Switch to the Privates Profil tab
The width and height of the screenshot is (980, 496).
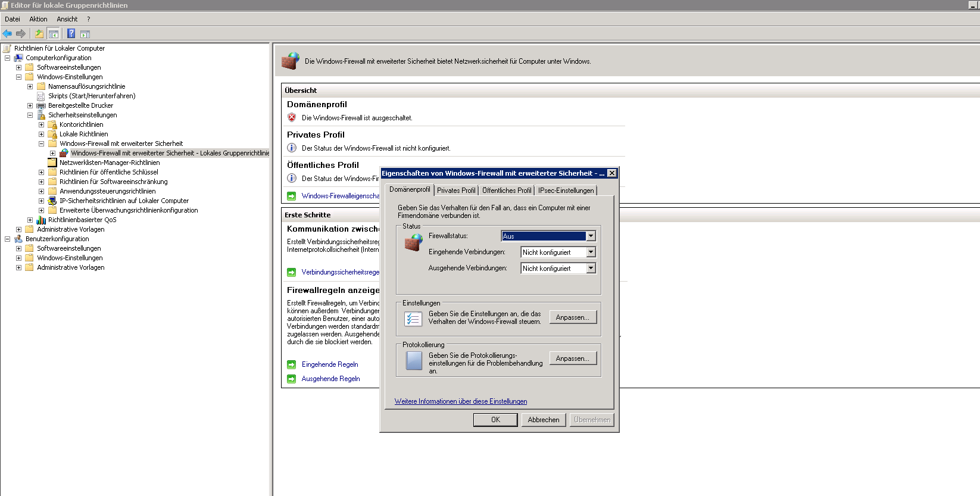[x=456, y=191]
